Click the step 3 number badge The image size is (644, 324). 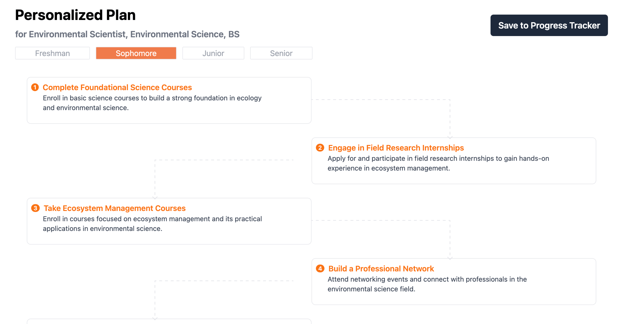[x=35, y=208]
